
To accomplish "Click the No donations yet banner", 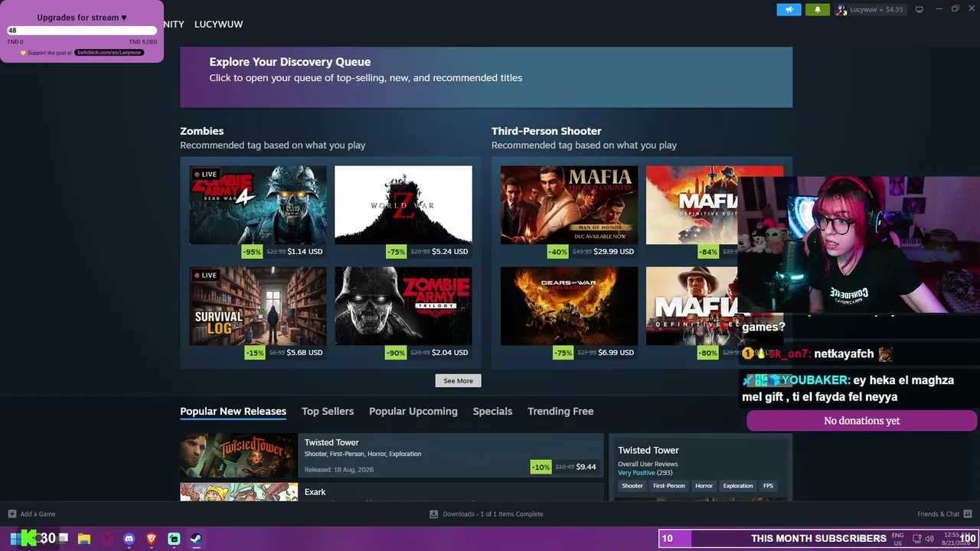I will pyautogui.click(x=861, y=421).
